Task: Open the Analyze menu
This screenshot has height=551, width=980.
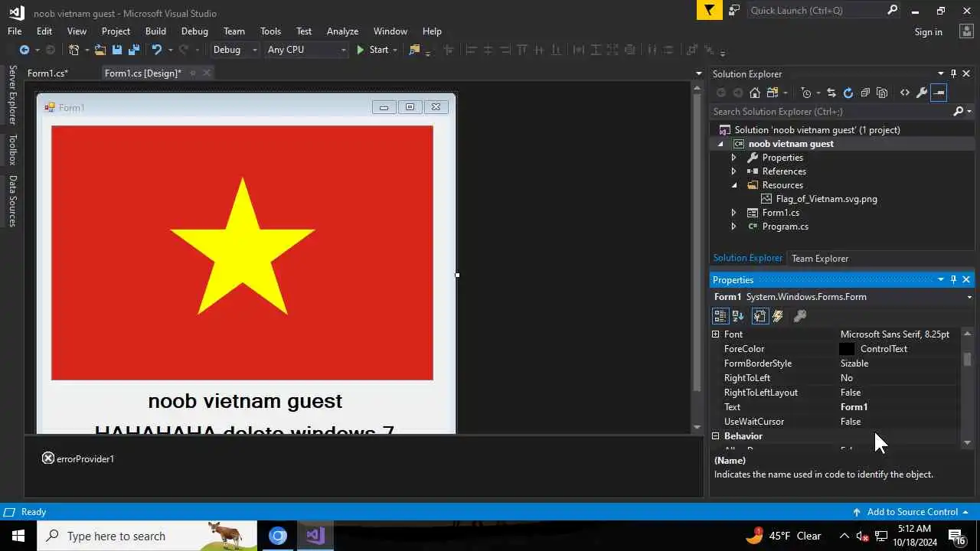Action: [342, 31]
